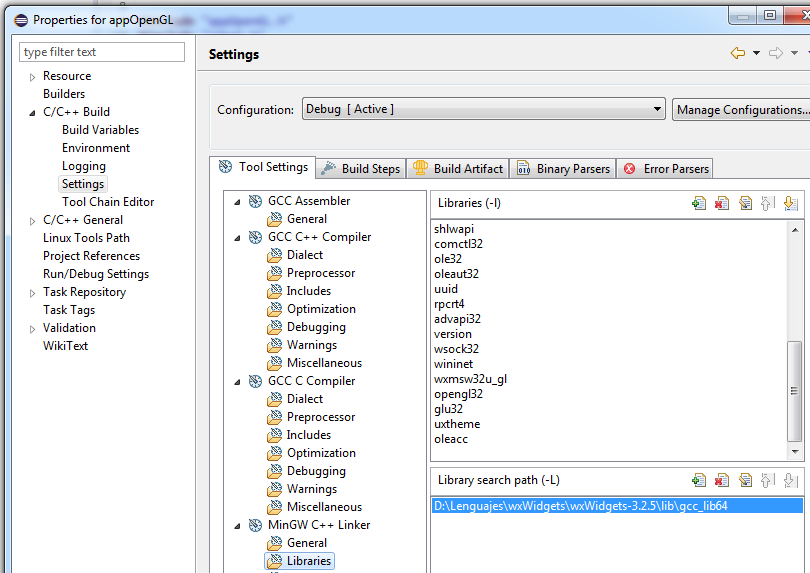Select Tool Chain Editor in sidebar

[x=108, y=202]
